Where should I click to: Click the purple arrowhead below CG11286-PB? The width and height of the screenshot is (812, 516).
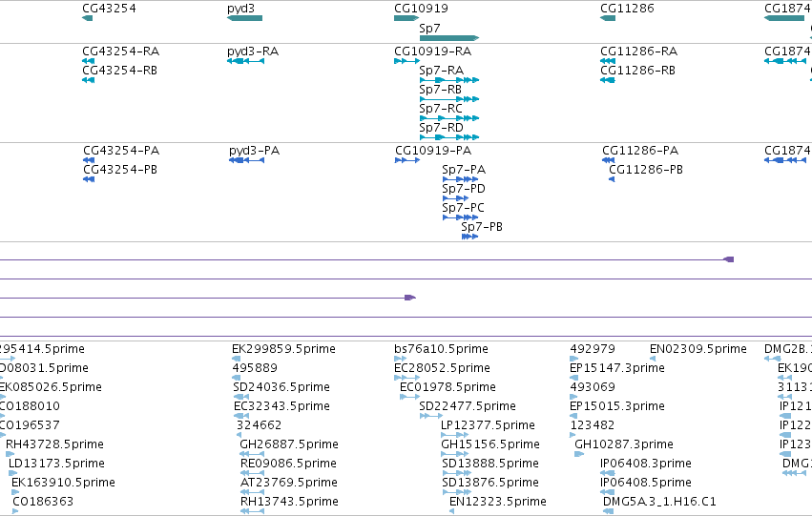(729, 259)
